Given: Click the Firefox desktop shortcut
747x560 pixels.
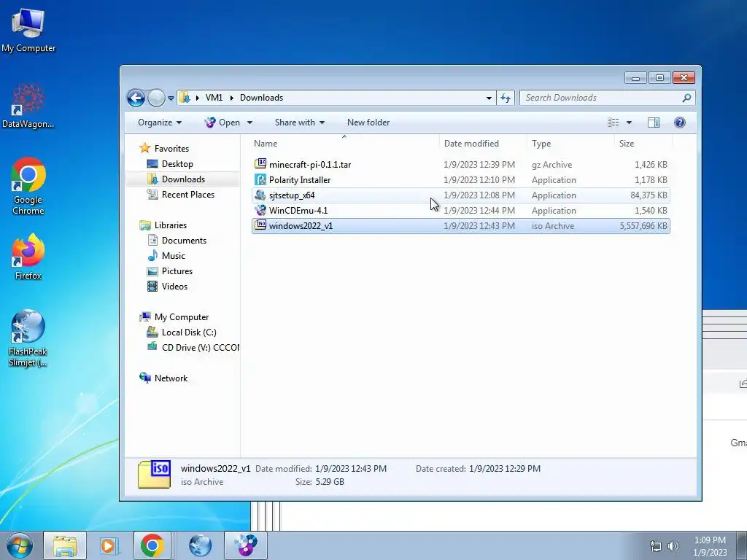Looking at the screenshot, I should [28, 257].
